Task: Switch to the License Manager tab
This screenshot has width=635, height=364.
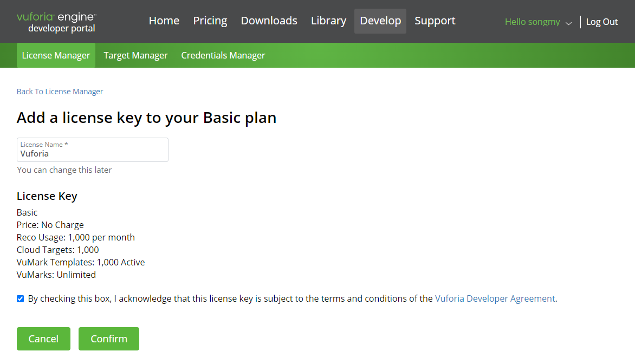Action: click(56, 55)
